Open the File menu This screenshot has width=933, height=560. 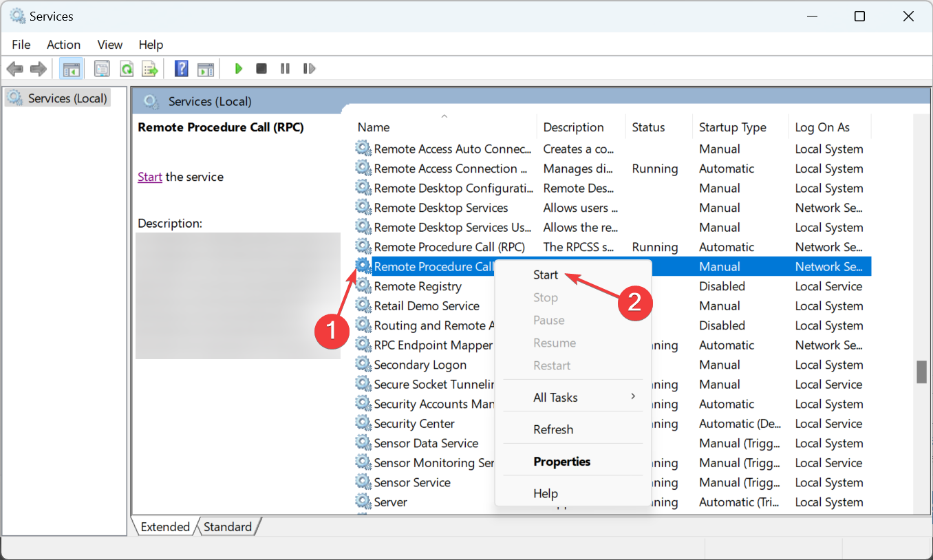pos(21,45)
